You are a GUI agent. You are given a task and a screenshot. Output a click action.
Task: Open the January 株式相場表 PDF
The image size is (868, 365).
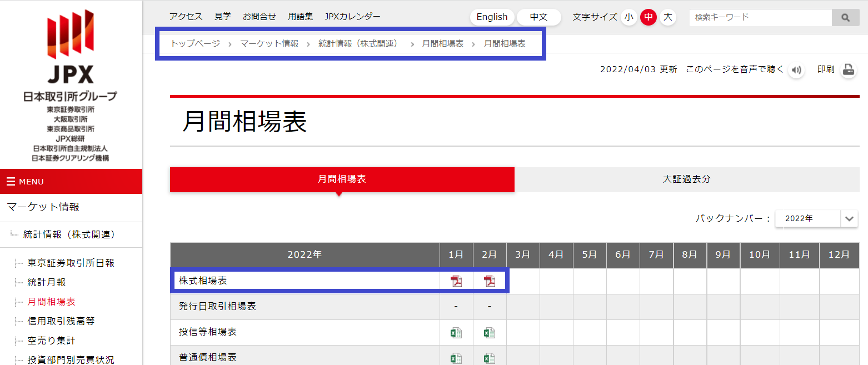coord(456,281)
